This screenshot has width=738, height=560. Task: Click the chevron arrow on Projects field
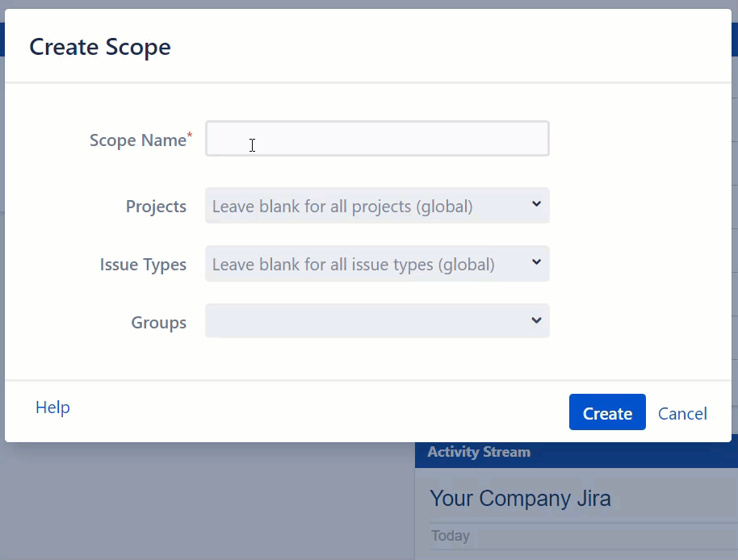click(x=536, y=205)
